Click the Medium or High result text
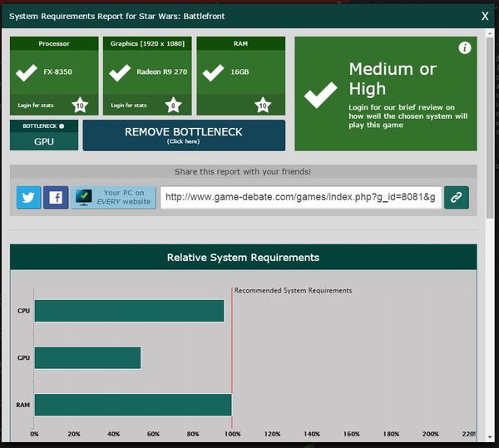 [393, 78]
